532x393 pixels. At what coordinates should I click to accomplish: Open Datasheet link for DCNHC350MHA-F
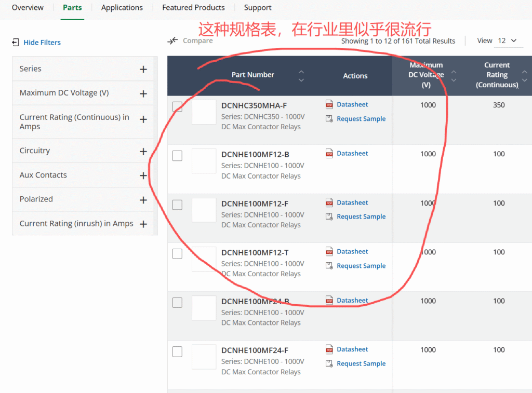pos(352,104)
